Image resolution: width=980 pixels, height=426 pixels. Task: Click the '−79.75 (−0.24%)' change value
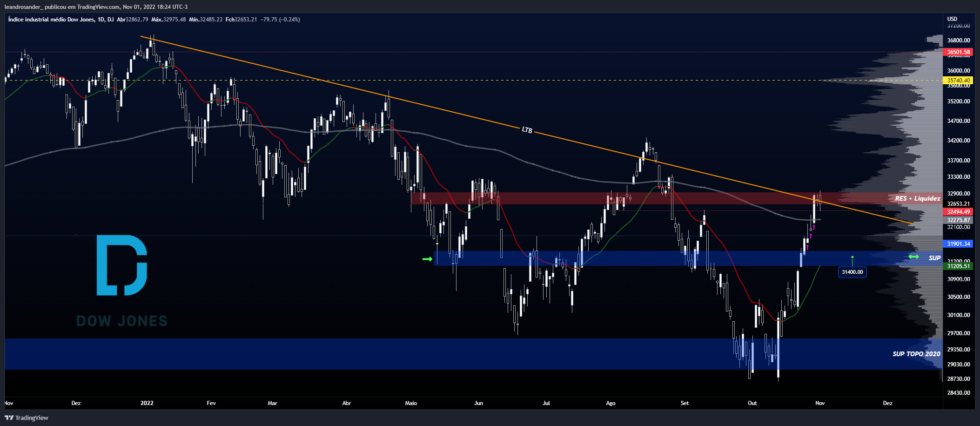click(x=280, y=20)
